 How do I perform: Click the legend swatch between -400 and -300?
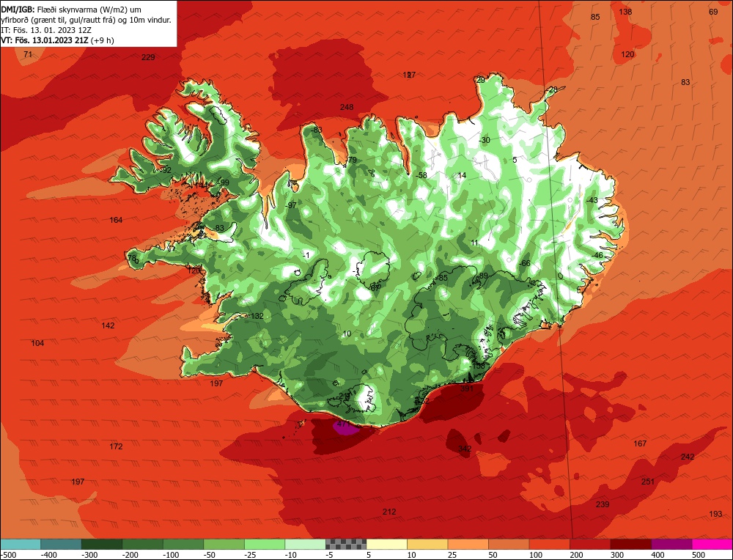(x=61, y=544)
